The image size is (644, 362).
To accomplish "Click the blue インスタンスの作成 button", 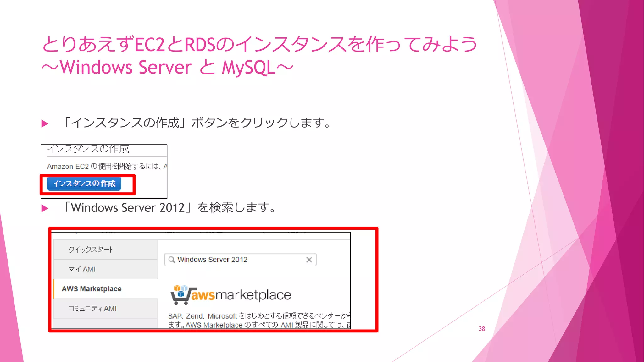I will pyautogui.click(x=84, y=184).
